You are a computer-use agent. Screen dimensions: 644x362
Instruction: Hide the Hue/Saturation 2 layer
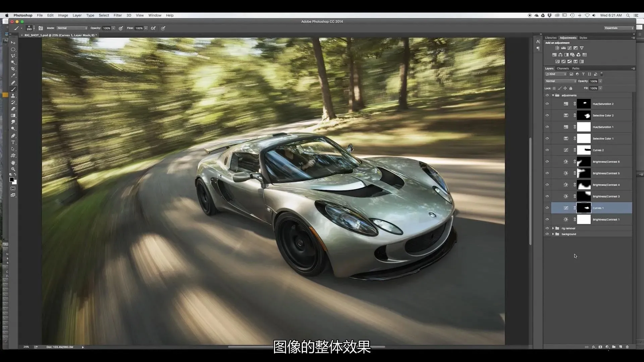[x=547, y=104]
